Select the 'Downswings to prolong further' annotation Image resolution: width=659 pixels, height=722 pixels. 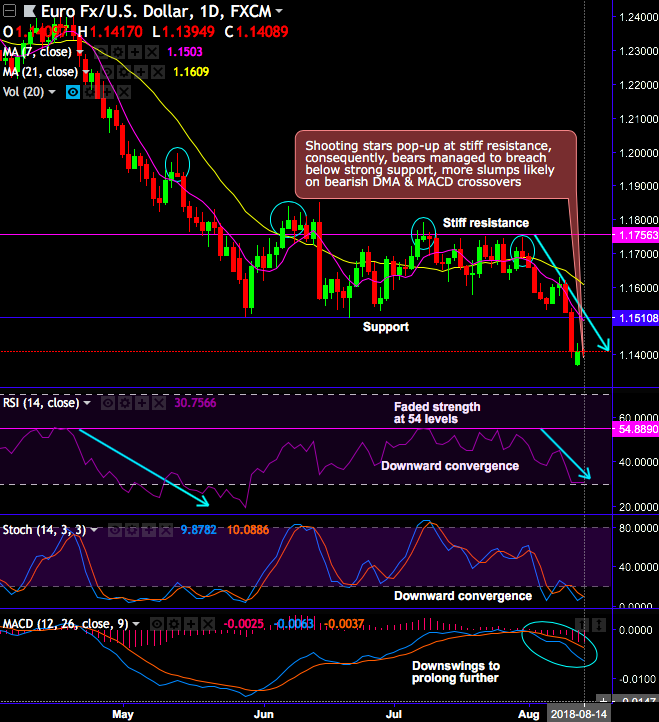[x=456, y=672]
